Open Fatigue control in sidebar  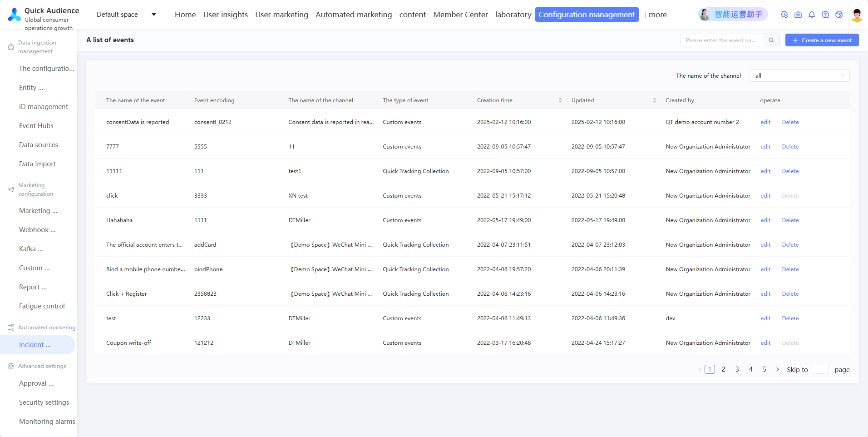pos(42,306)
